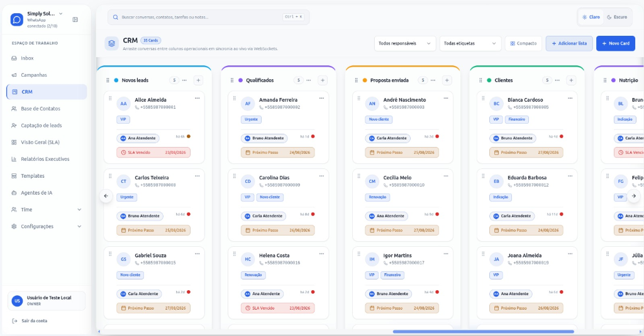The image size is (644, 336).
Task: Click Ana Atendente chip on Alice Almeida card
Action: point(138,138)
